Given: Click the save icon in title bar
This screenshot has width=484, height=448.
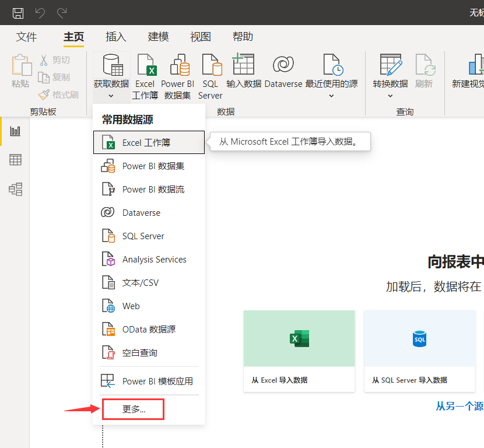Looking at the screenshot, I should pyautogui.click(x=18, y=12).
